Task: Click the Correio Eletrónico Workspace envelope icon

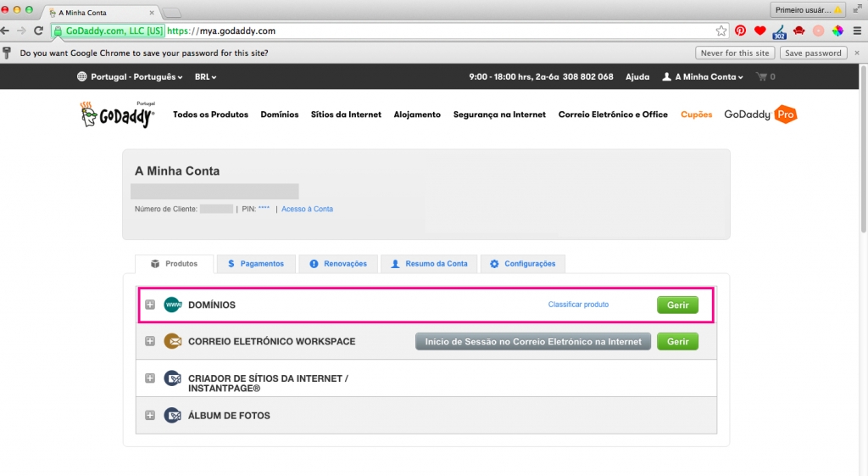Action: click(173, 341)
